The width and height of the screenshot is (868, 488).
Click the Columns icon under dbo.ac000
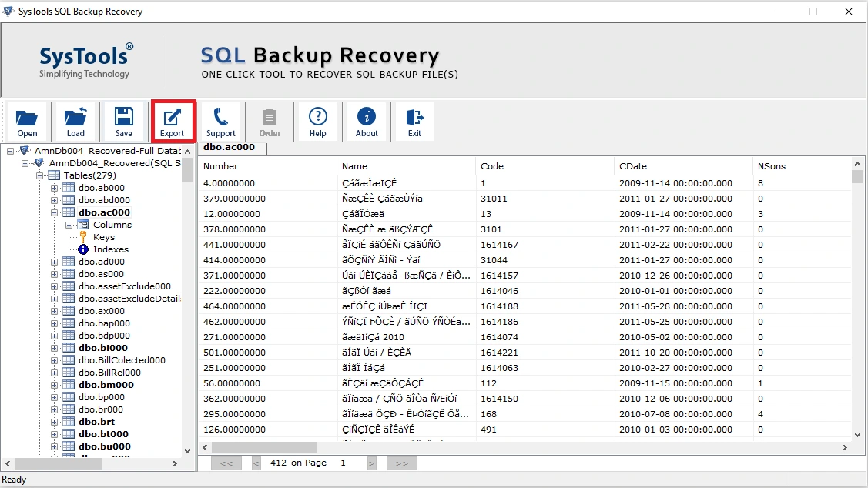point(83,225)
